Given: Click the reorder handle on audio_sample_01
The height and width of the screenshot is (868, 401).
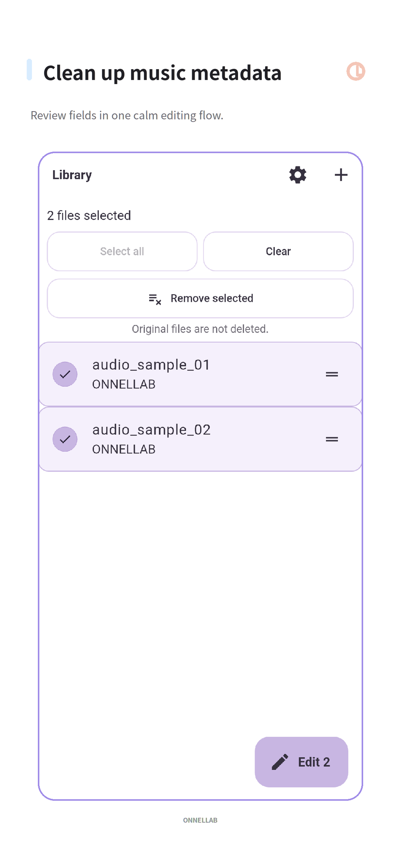Looking at the screenshot, I should coord(332,374).
